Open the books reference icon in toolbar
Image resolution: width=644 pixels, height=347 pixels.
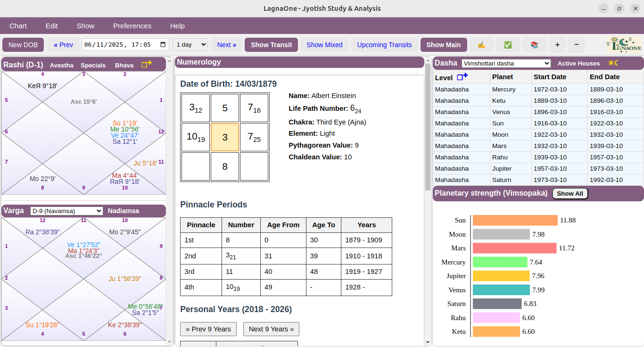(534, 45)
